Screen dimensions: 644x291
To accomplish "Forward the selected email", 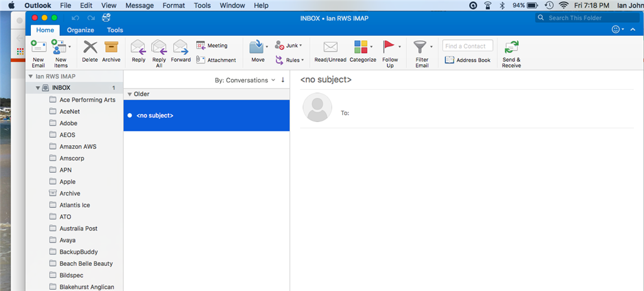I will coord(180,52).
